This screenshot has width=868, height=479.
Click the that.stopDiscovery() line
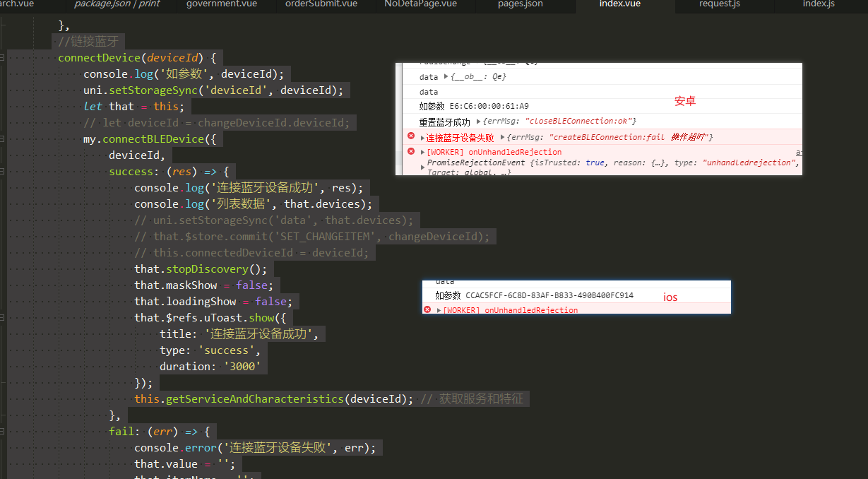click(x=201, y=269)
